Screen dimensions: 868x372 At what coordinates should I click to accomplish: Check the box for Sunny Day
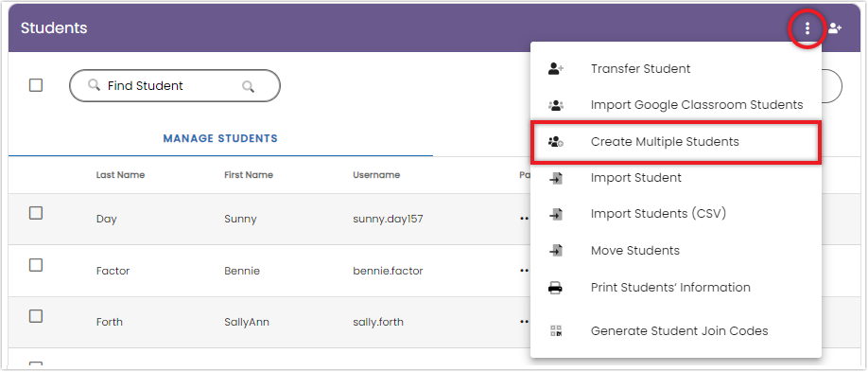tap(36, 213)
